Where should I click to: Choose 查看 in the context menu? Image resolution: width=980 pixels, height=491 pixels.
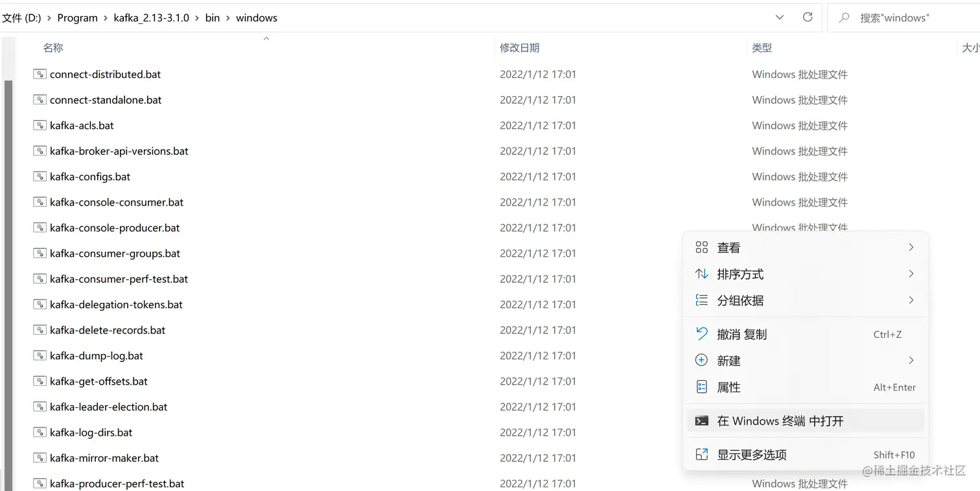point(806,248)
